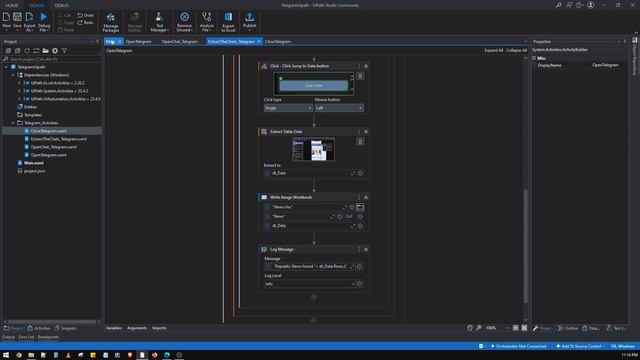This screenshot has height=360, width=640.
Task: Select OpenChat_Telegram.xaml file
Action: (x=53, y=147)
